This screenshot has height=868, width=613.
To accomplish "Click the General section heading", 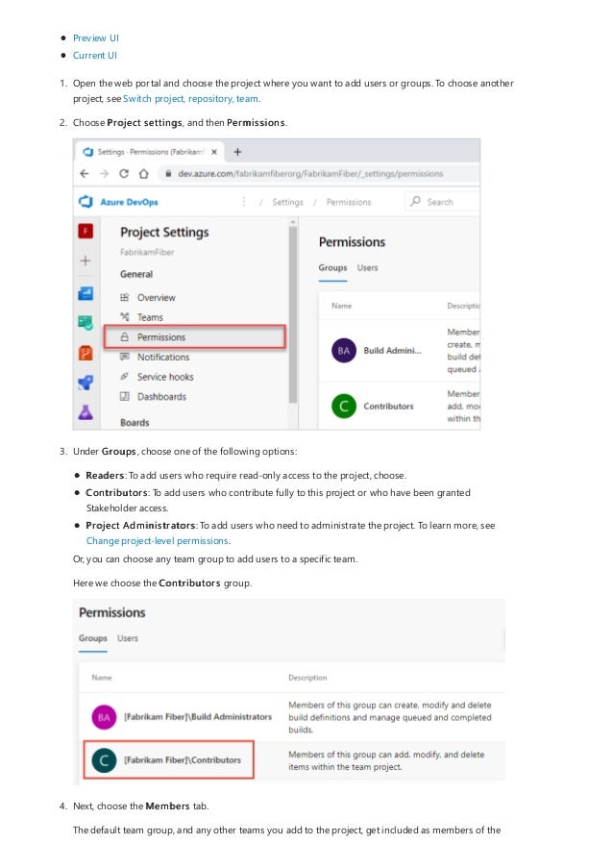I will pyautogui.click(x=136, y=274).
